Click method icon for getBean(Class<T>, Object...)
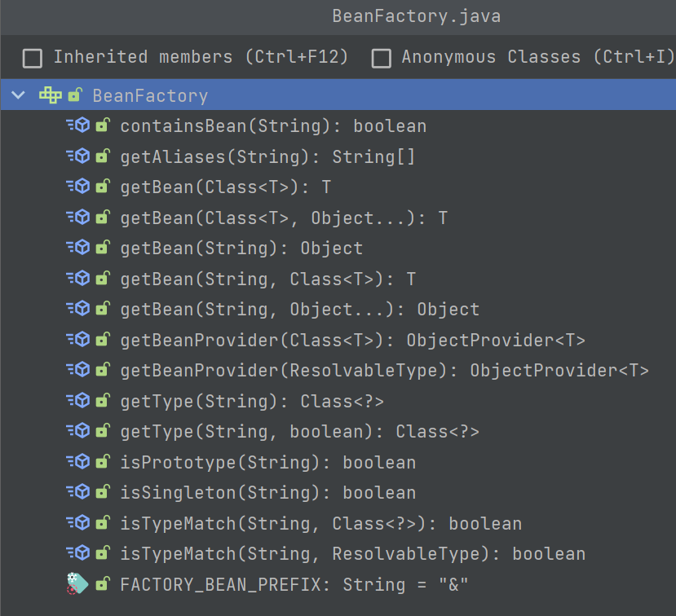The height and width of the screenshot is (616, 676). [78, 217]
